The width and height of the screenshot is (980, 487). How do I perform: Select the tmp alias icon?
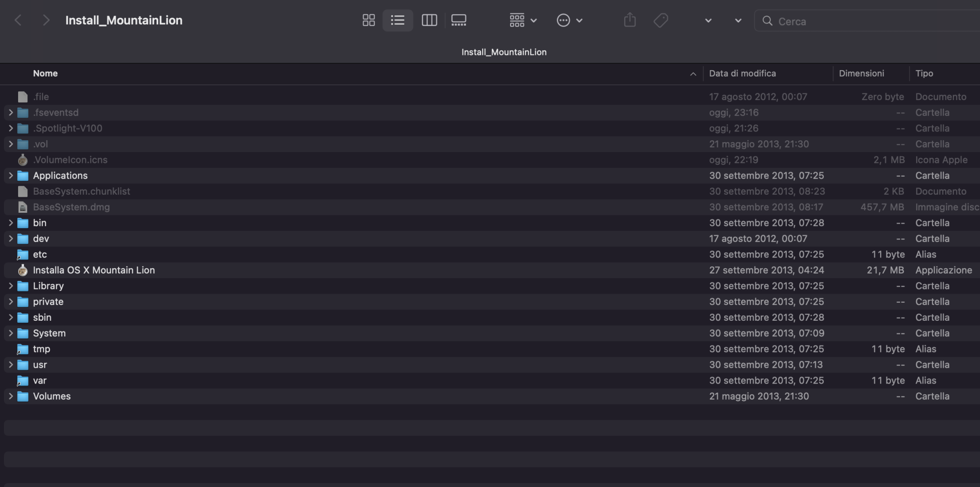(23, 349)
